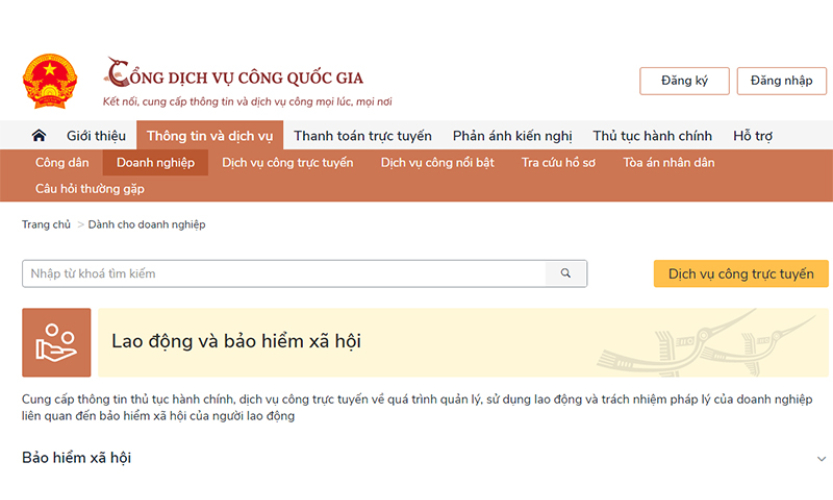Click the yellow Dịch vụ công trực tuyến button
The image size is (833, 500).
click(x=741, y=274)
